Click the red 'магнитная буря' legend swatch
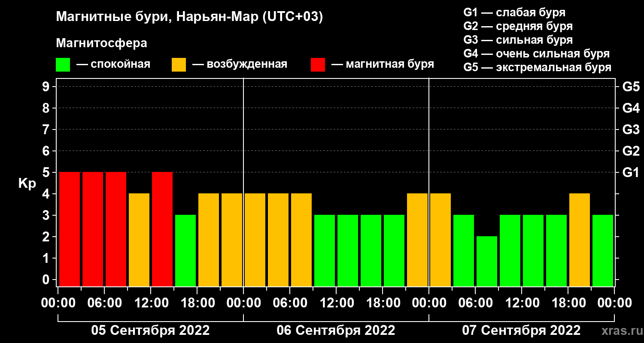This screenshot has height=343, width=644. click(x=318, y=65)
